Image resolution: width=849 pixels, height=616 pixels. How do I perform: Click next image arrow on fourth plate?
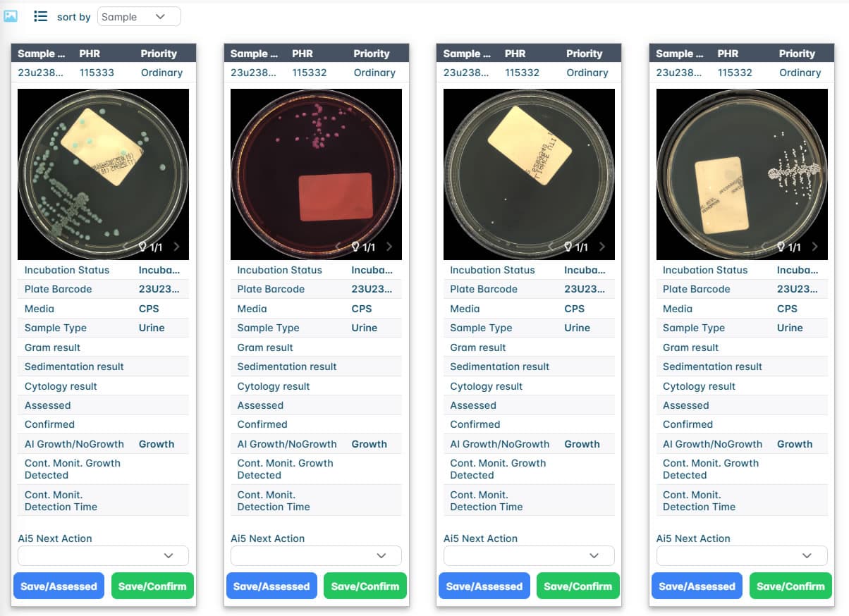point(814,247)
